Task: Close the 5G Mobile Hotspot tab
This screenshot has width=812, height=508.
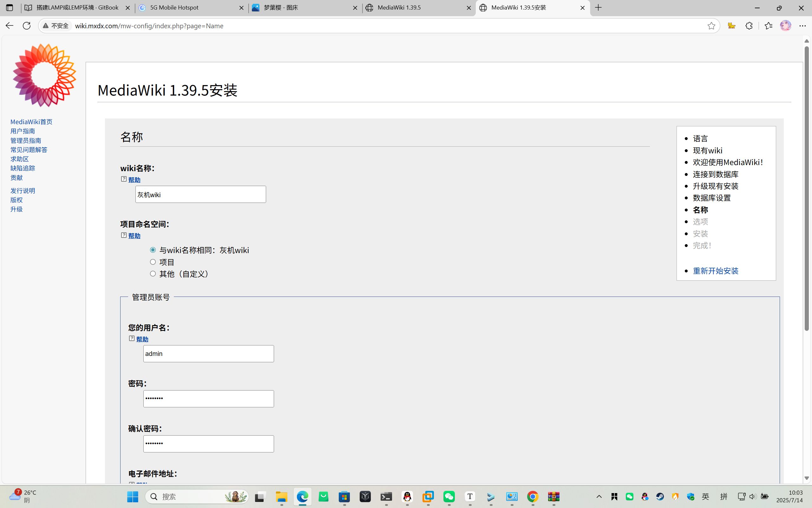Action: [241, 8]
